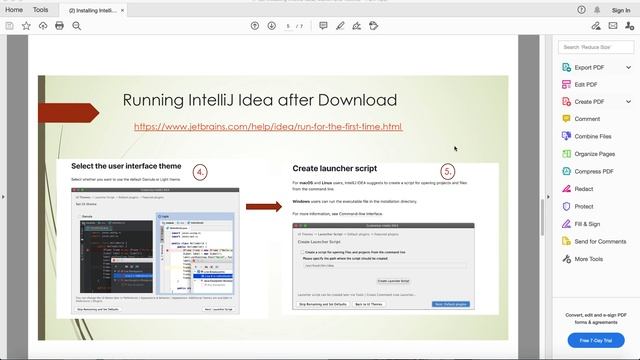Image resolution: width=640 pixels, height=360 pixels.
Task: Expand the Create PDF options chevron
Action: click(629, 102)
